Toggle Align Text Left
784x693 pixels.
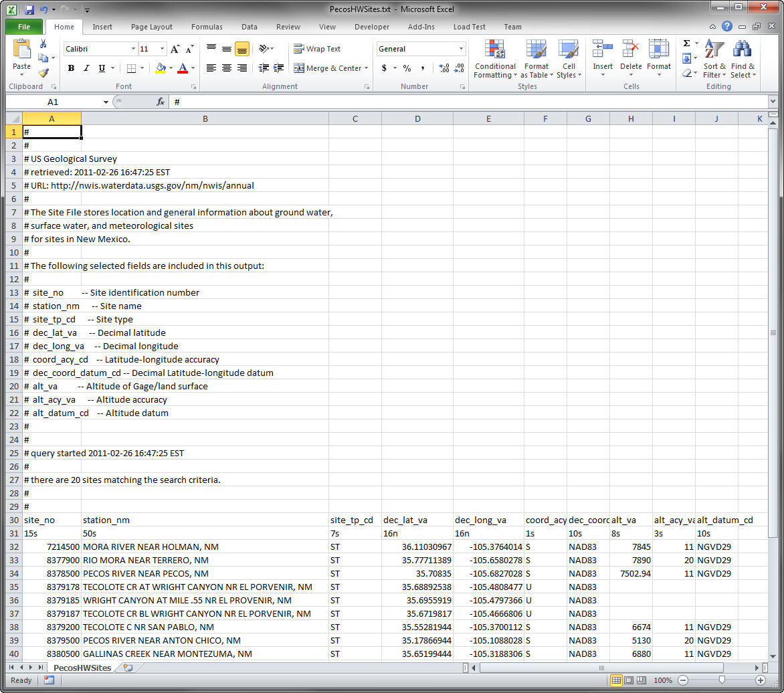click(211, 68)
